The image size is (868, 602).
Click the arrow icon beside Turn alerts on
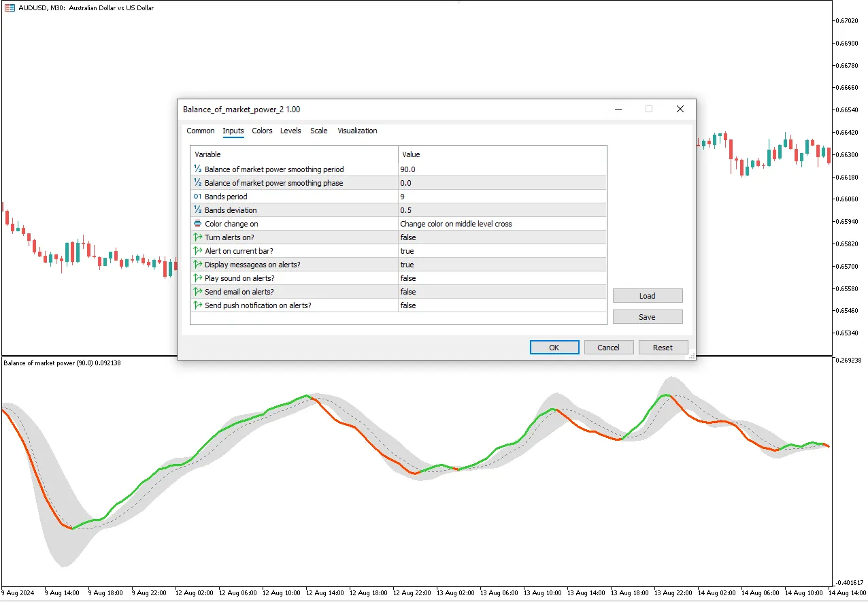coord(197,237)
